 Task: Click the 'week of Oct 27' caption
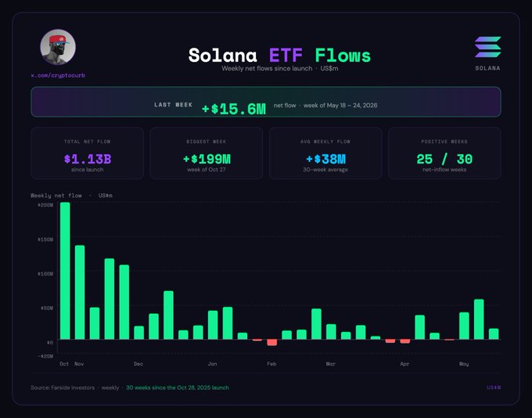tap(207, 169)
